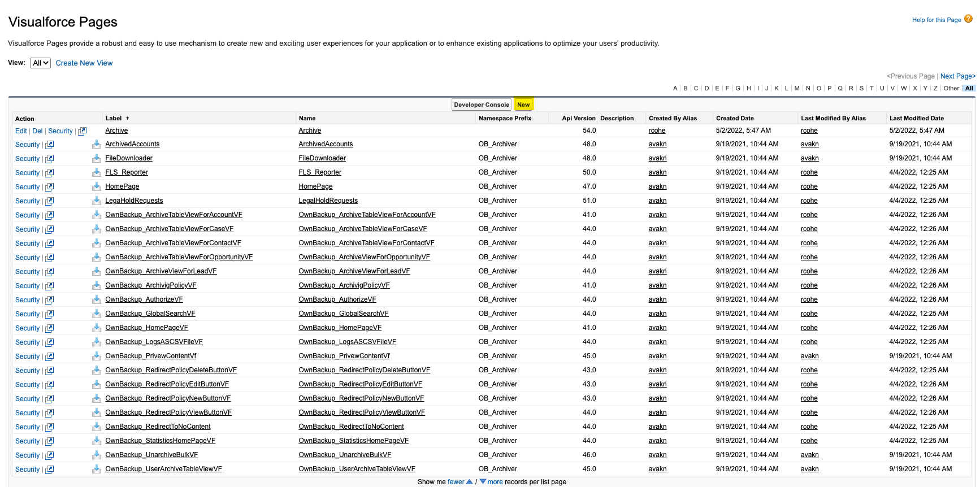The width and height of the screenshot is (980, 487).
Task: Open Help for this Page link
Action: point(936,20)
